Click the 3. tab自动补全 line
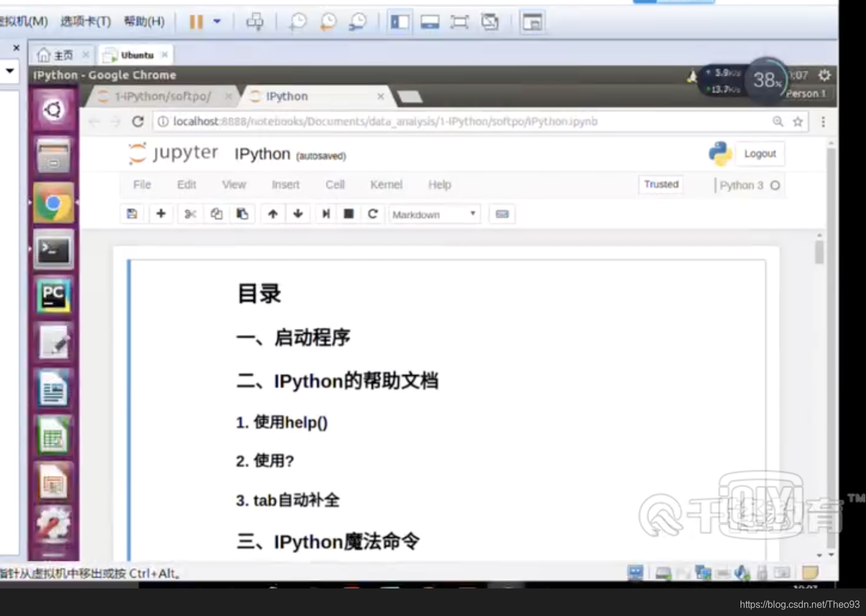 pos(288,500)
